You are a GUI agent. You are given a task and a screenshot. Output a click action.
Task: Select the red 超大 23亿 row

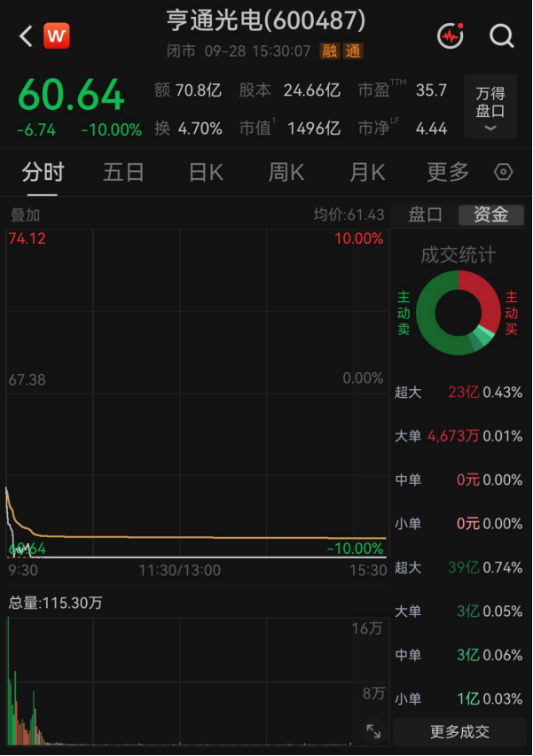point(459,393)
